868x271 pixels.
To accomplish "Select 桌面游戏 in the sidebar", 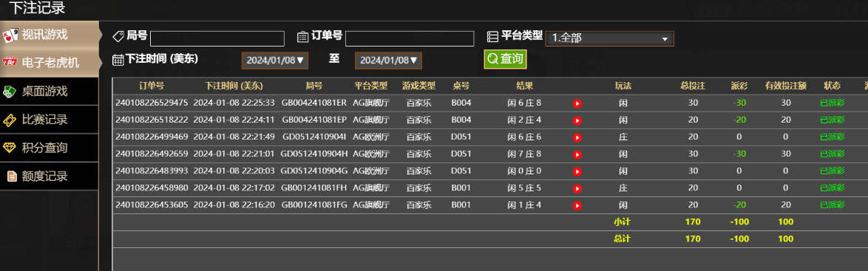I will click(x=50, y=92).
